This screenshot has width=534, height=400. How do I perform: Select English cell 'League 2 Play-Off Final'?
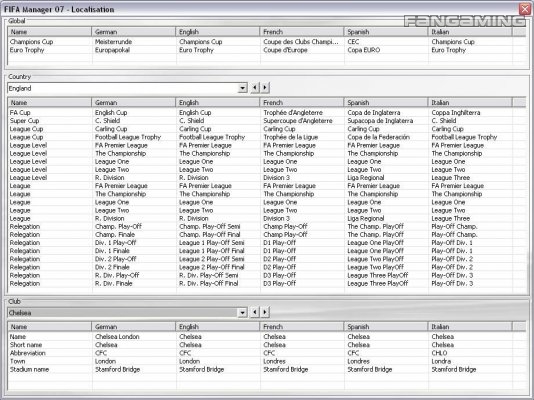pyautogui.click(x=212, y=267)
